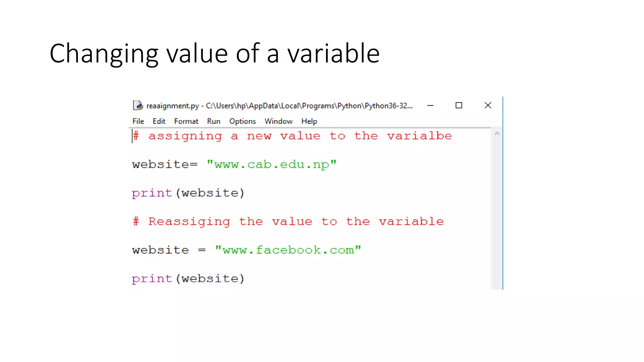Place cursor in the "www.cab.edu.np" string
This screenshot has width=644, height=362.
272,164
